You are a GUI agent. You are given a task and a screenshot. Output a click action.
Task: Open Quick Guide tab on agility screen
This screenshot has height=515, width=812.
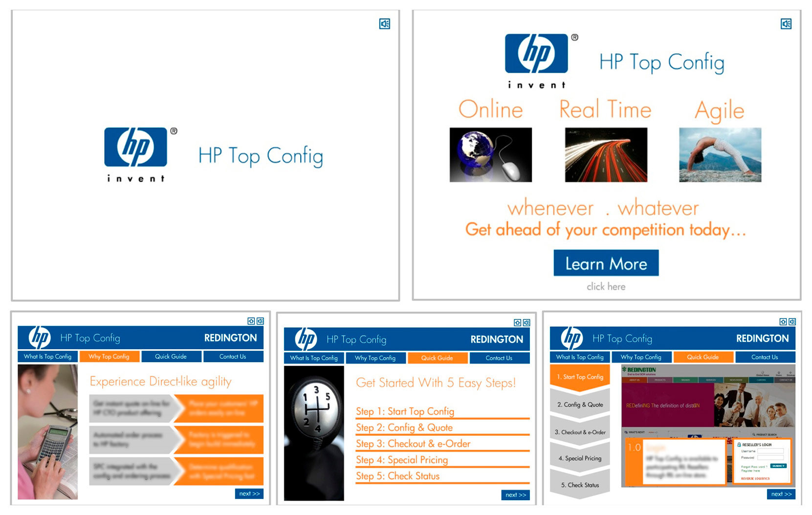171,356
